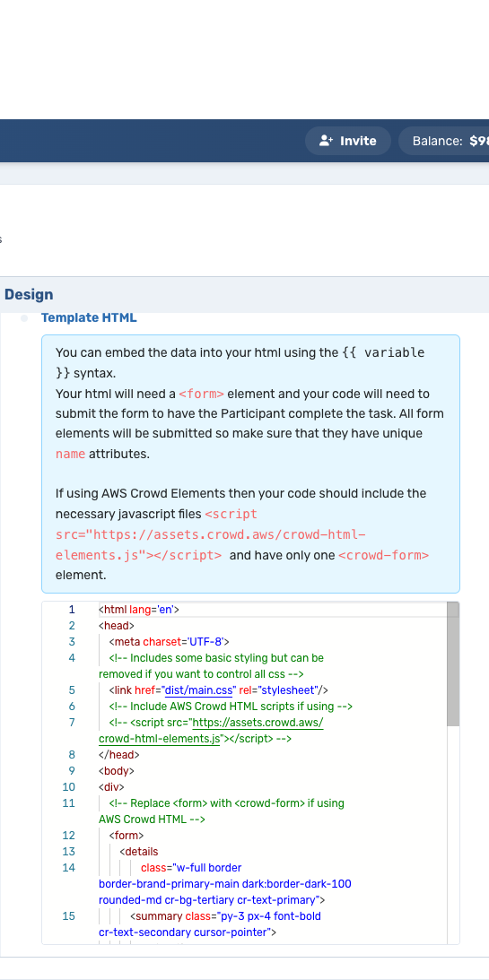Image resolution: width=489 pixels, height=980 pixels.
Task: Click the </head> closing tag line
Action: pos(118,754)
